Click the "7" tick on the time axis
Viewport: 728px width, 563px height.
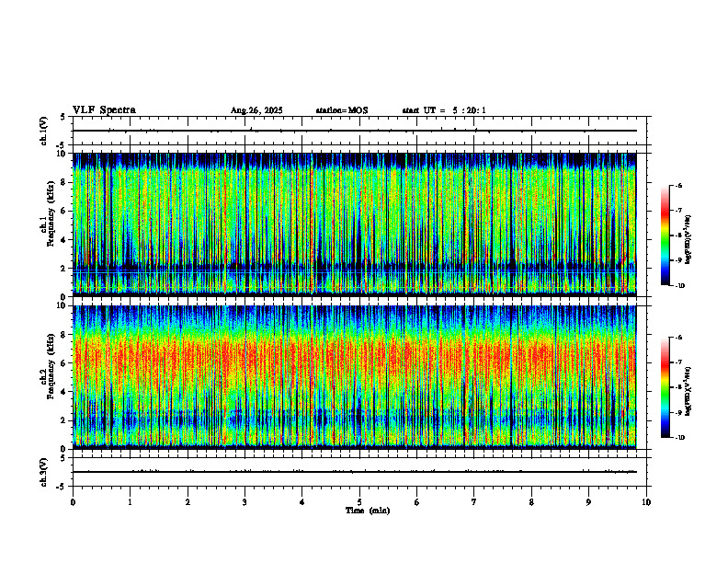click(x=474, y=501)
